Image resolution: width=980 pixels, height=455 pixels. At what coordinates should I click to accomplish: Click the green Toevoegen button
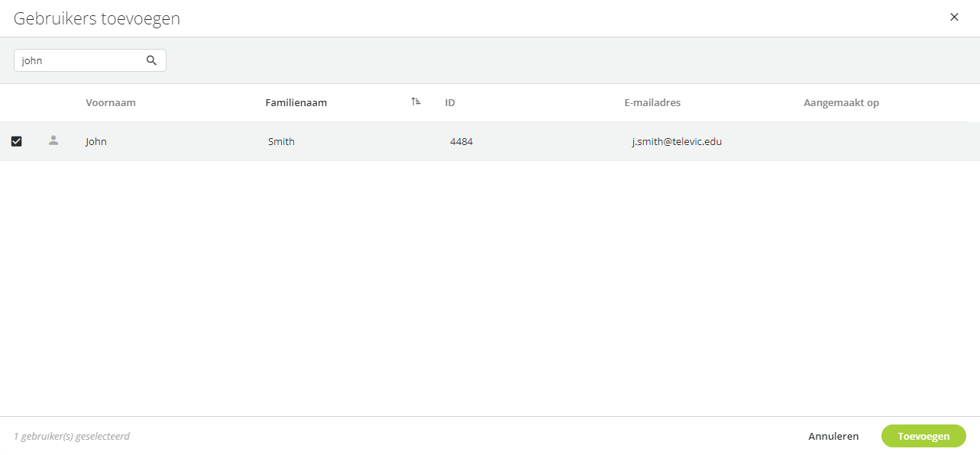pos(923,436)
